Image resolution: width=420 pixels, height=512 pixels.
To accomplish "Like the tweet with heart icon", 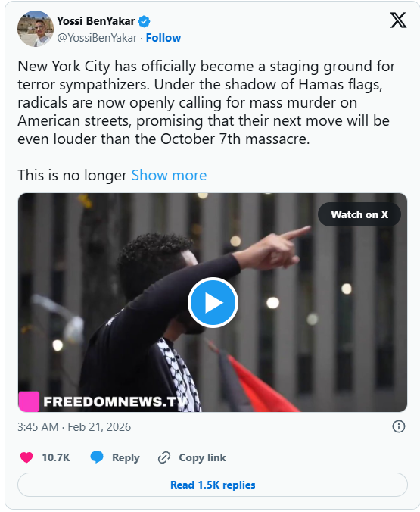I will (26, 457).
